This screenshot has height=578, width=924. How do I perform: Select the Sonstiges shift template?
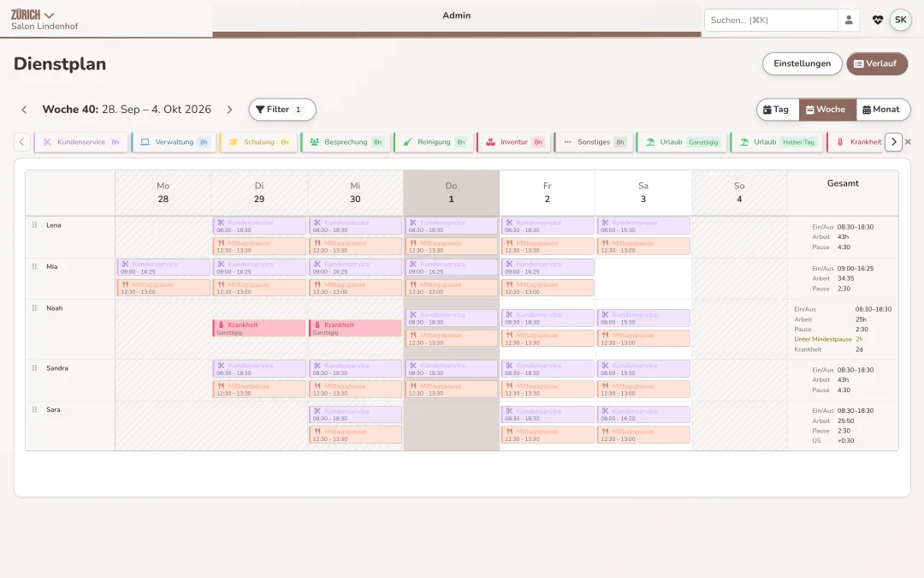[x=594, y=142]
